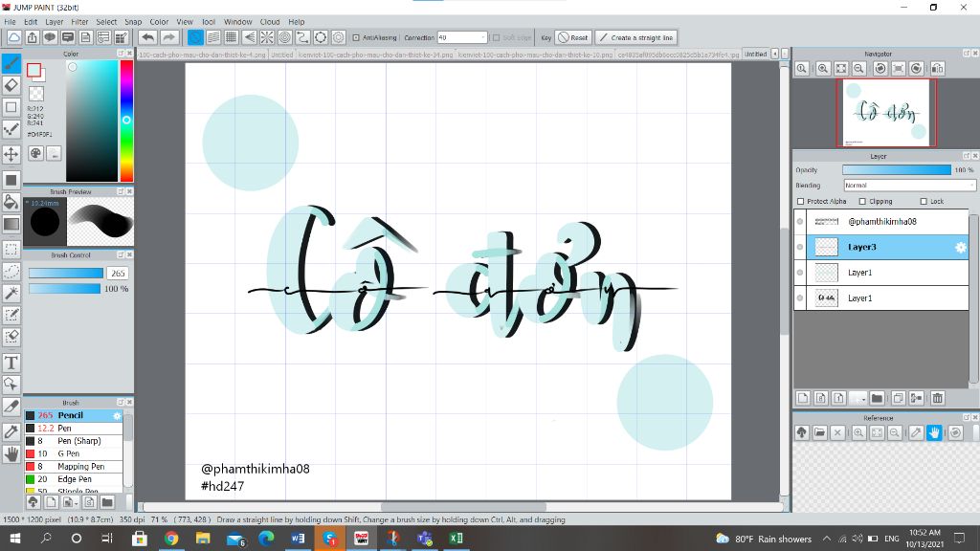Select the Text tool
The image size is (980, 551).
point(11,363)
